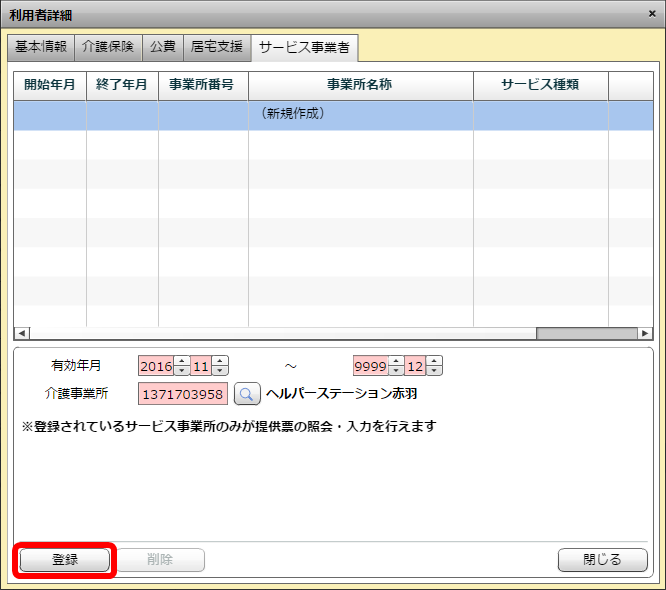666x590 pixels.
Task: Select the (新規作成) row in the table
Action: pyautogui.click(x=330, y=115)
